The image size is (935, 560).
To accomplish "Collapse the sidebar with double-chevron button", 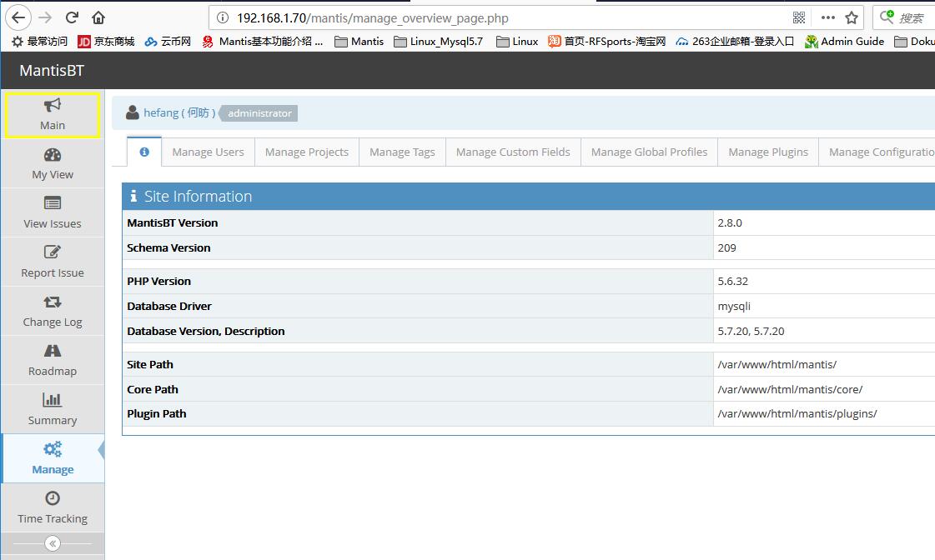I will click(x=53, y=543).
